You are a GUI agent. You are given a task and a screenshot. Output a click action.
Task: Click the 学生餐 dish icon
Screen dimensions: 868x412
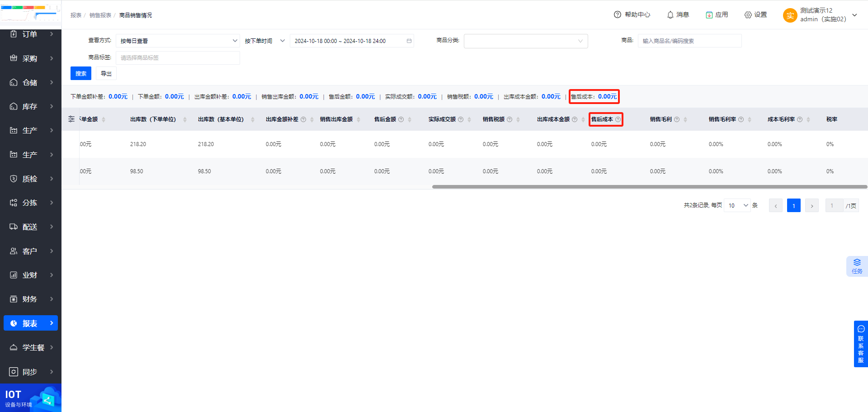(x=14, y=347)
